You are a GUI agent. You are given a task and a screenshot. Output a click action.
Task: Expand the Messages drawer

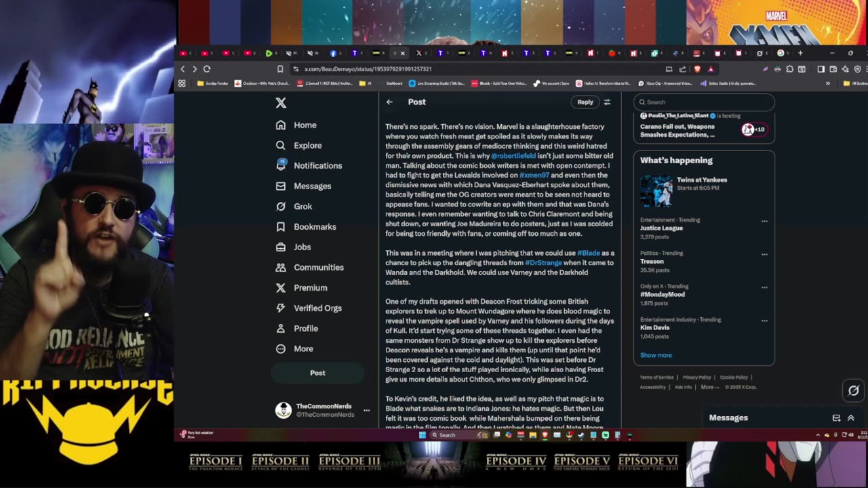click(x=851, y=418)
